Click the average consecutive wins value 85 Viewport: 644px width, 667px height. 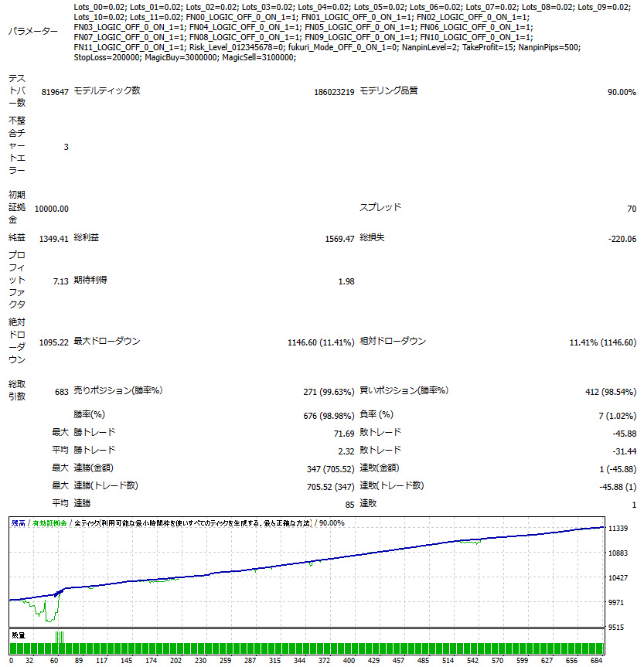(350, 505)
